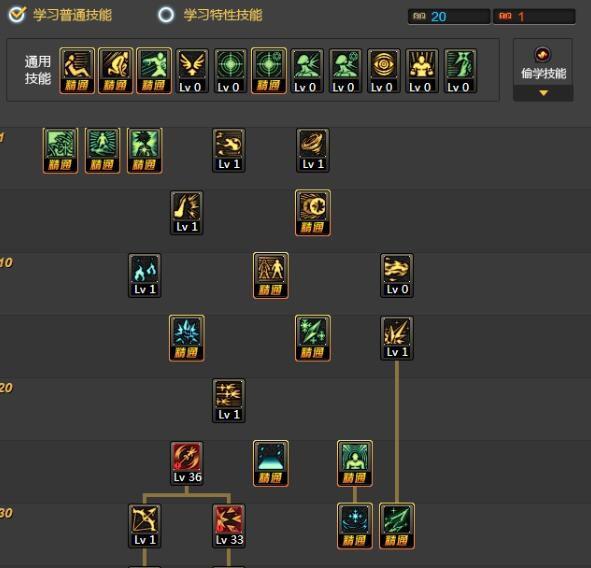
Task: Select the triple arrows skill at Lv 1
Action: 229,401
